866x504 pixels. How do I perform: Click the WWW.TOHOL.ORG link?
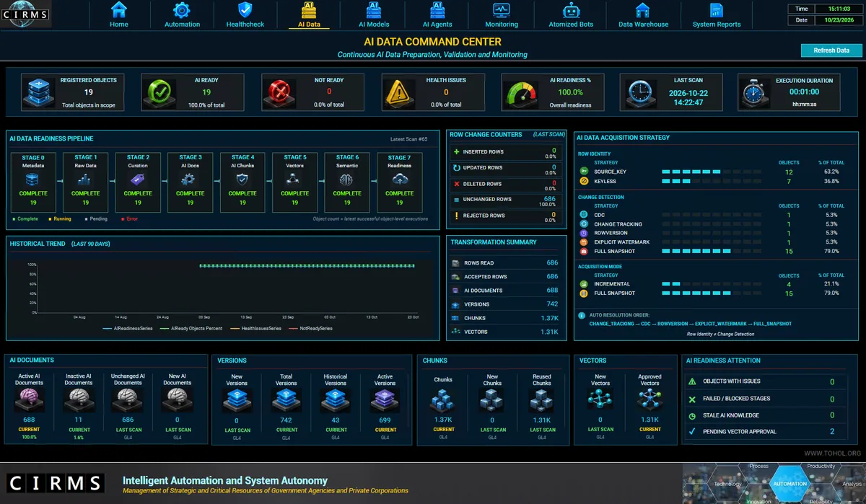pyautogui.click(x=833, y=454)
